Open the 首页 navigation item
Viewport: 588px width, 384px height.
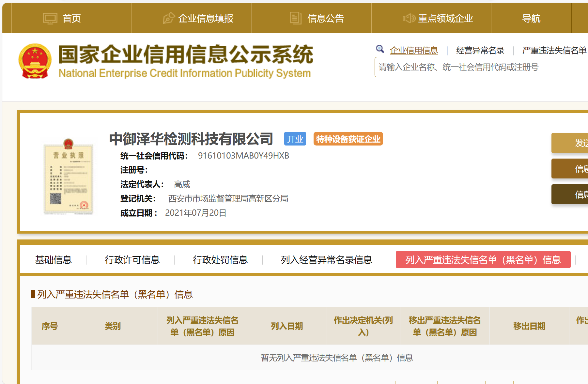71,18
